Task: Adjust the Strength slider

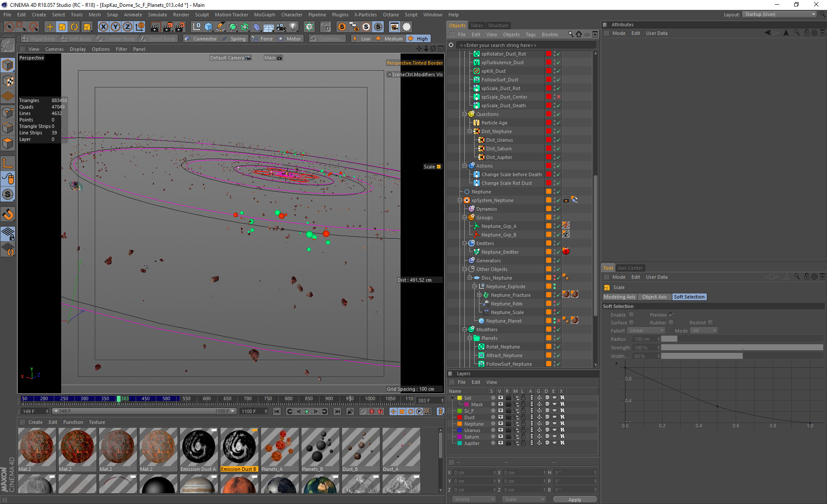Action: 742,348
